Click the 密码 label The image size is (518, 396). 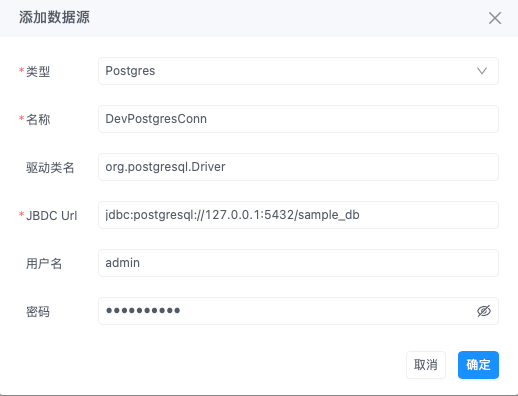click(x=38, y=312)
